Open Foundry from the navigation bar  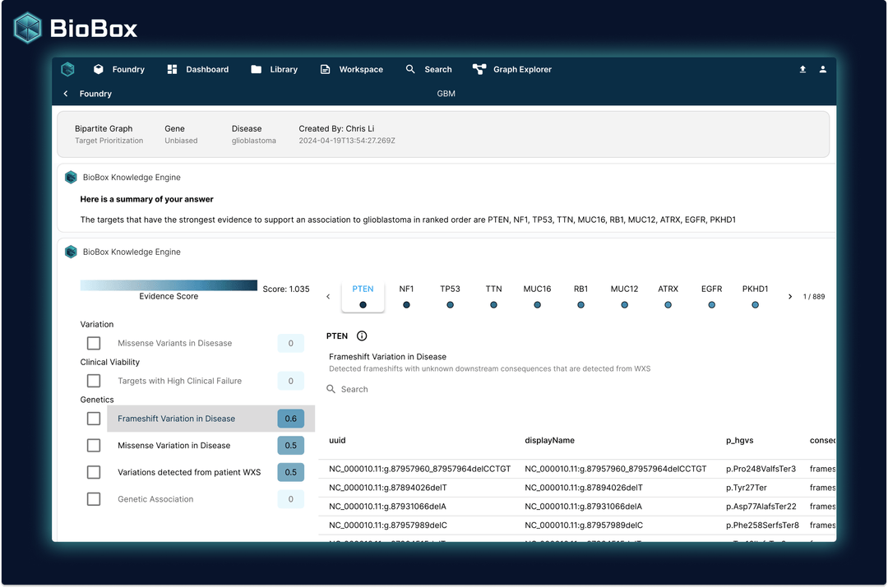click(119, 69)
